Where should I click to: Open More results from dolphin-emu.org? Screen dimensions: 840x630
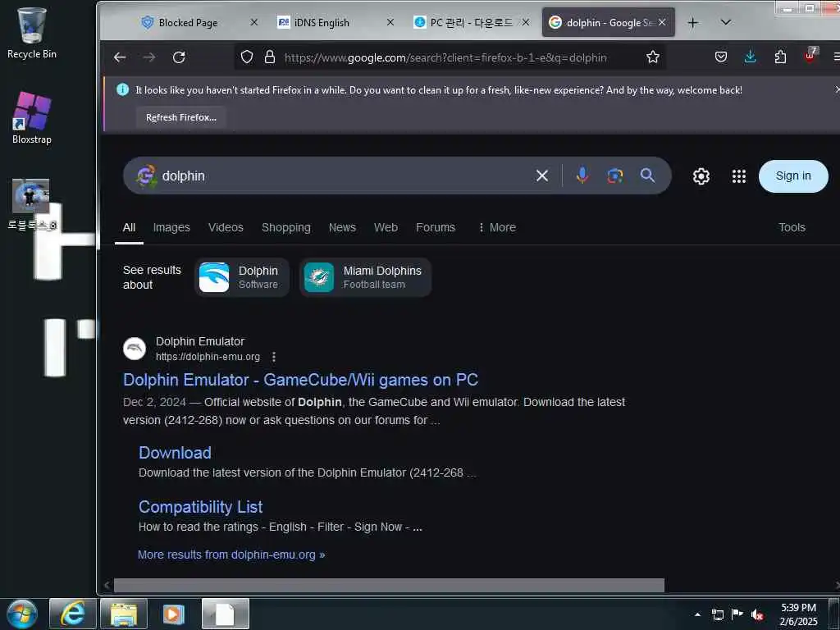click(x=231, y=555)
